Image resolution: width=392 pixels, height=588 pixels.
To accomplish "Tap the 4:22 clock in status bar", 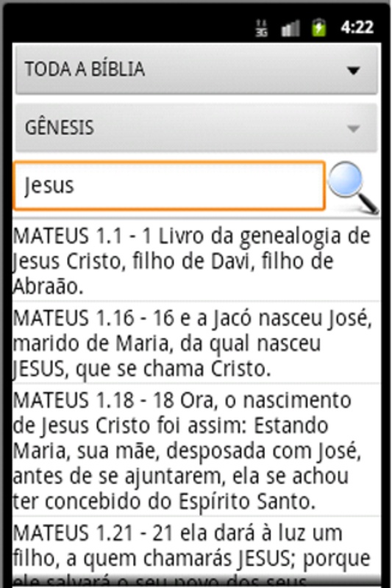I will click(357, 27).
